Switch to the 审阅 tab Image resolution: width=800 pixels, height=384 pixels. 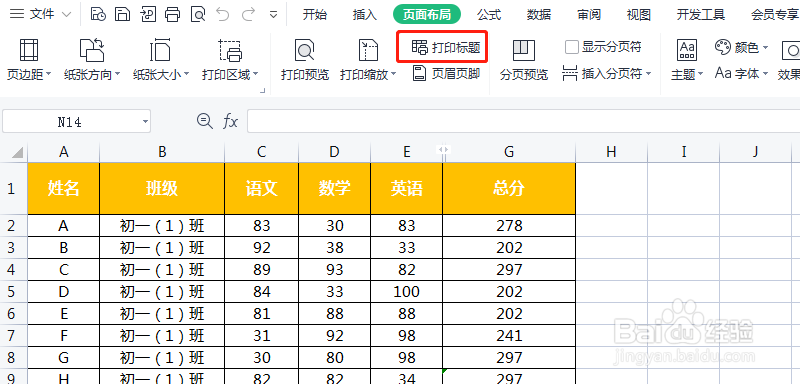589,15
